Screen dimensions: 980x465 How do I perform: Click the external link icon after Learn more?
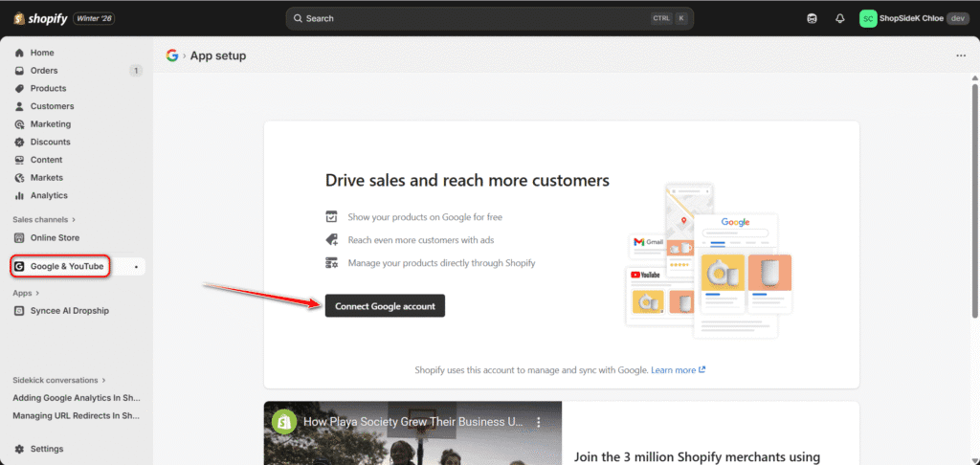pos(702,369)
